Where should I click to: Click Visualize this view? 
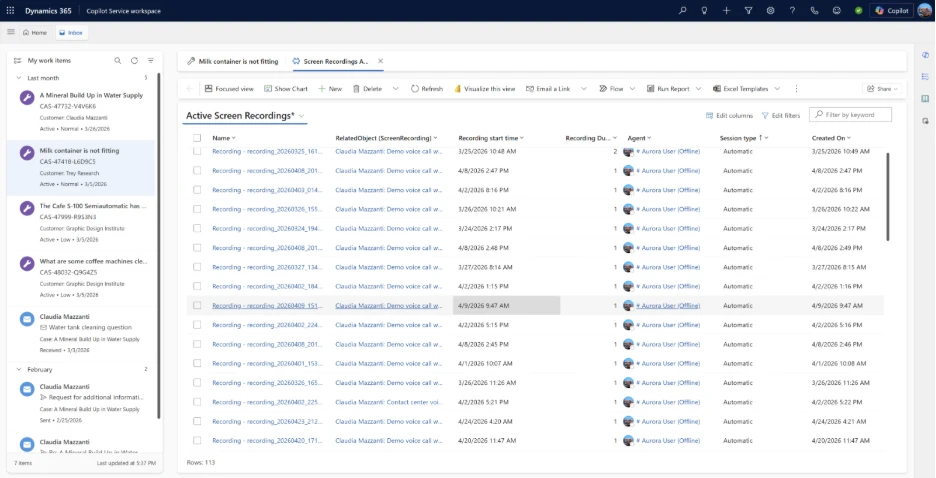pos(484,88)
